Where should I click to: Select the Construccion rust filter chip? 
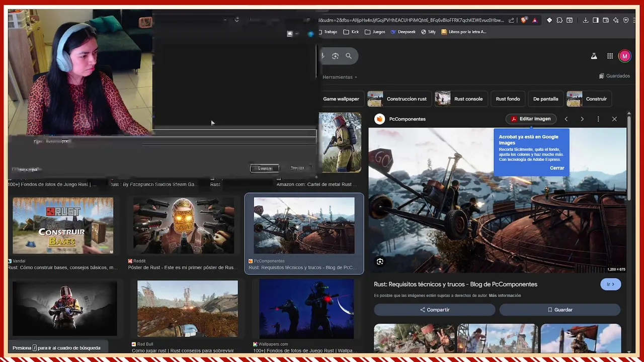click(x=398, y=99)
